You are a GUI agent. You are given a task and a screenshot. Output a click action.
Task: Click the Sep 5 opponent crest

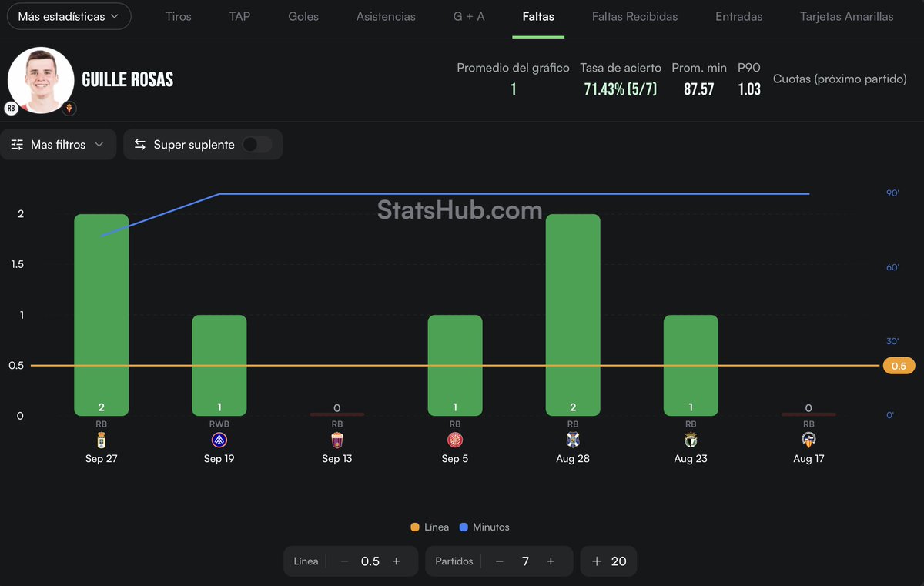pyautogui.click(x=455, y=440)
